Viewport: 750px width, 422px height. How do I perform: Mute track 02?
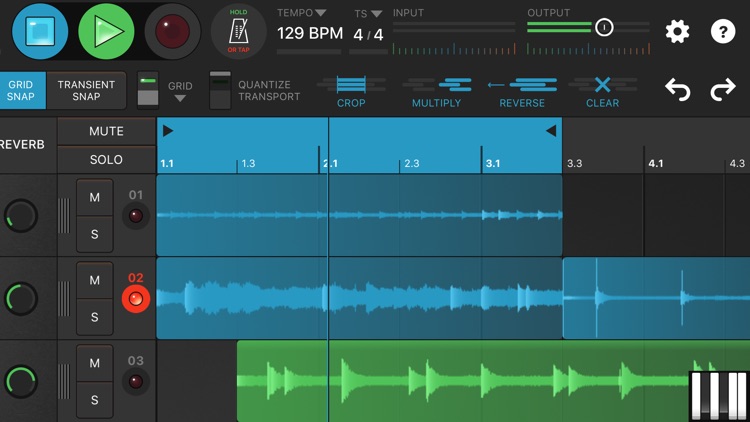point(95,280)
